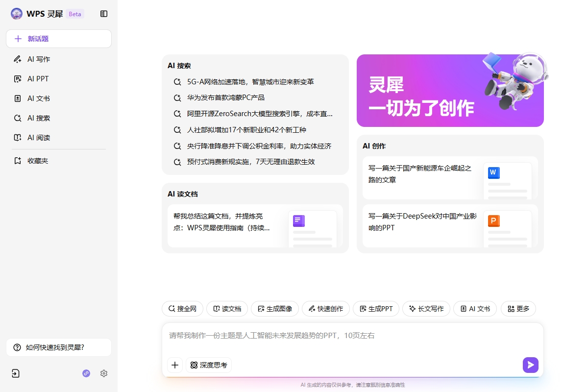Open AI 阅读 from the sidebar
Viewport: 588px width, 392px height.
[36, 138]
